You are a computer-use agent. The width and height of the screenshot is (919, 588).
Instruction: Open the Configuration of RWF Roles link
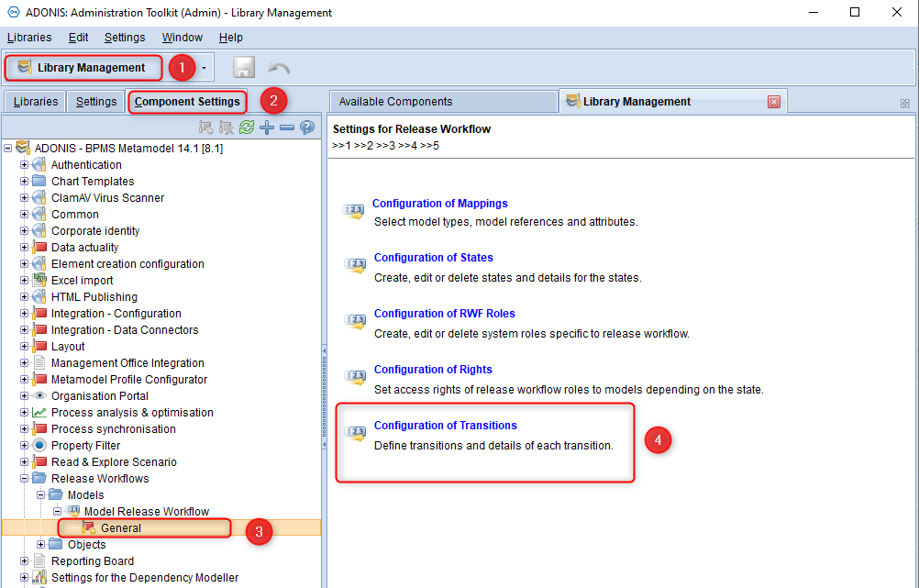tap(445, 314)
